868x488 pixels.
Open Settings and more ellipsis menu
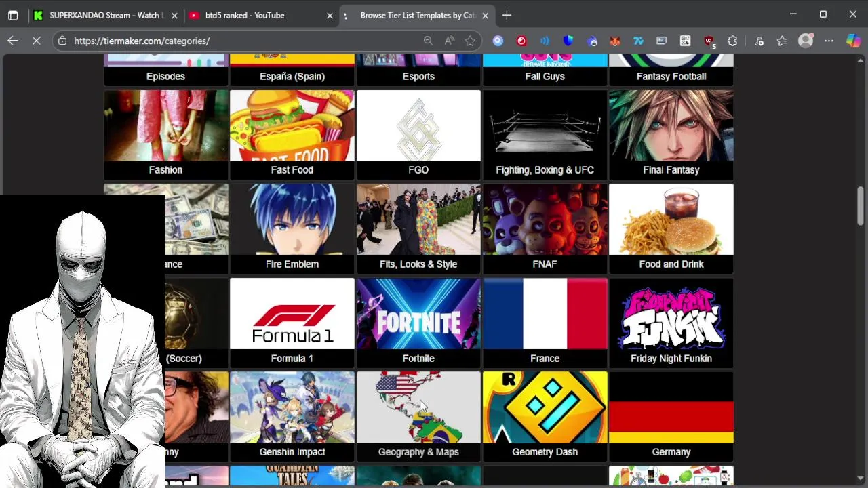[x=829, y=41]
